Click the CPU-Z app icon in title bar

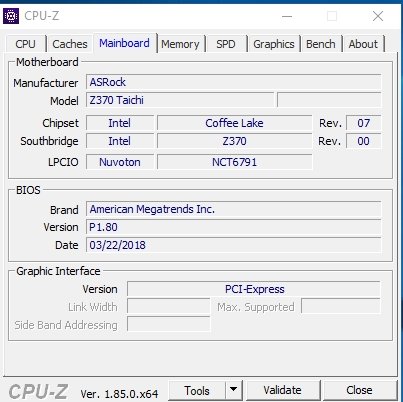point(11,16)
